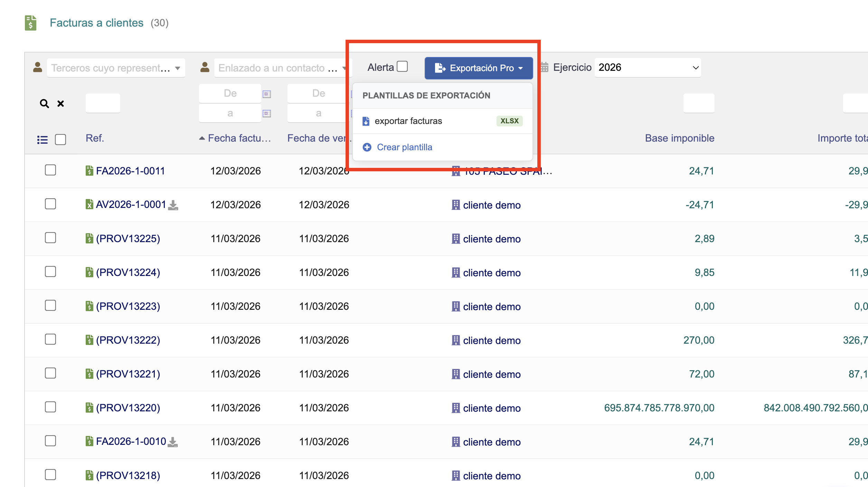Expand the Exportación Pro dropdown button
The width and height of the screenshot is (868, 487).
tap(479, 68)
